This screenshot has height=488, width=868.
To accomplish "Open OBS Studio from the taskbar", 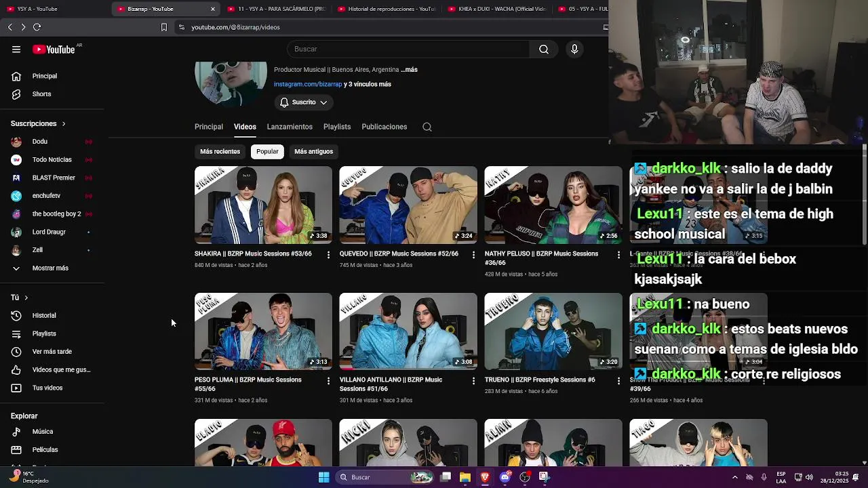I will tap(524, 477).
